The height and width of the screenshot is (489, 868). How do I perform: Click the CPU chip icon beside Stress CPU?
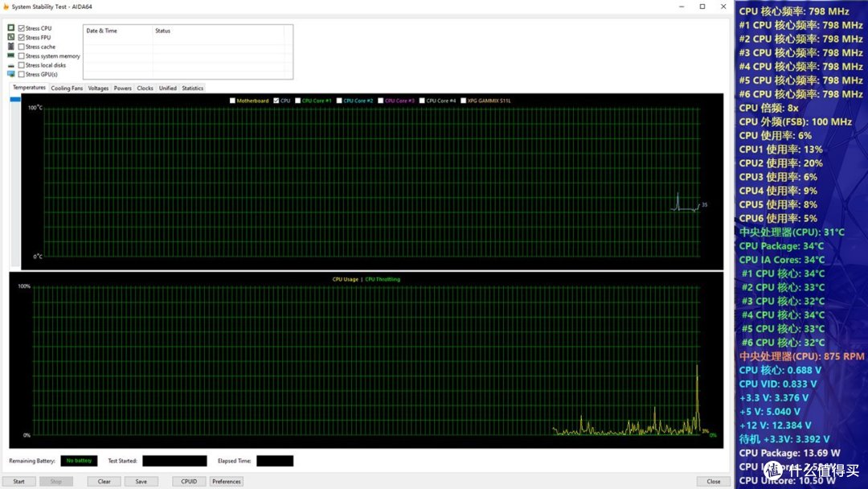11,27
